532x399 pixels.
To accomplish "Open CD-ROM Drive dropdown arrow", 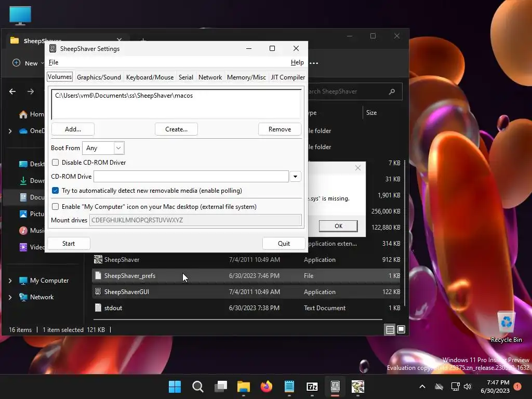I will pyautogui.click(x=295, y=177).
